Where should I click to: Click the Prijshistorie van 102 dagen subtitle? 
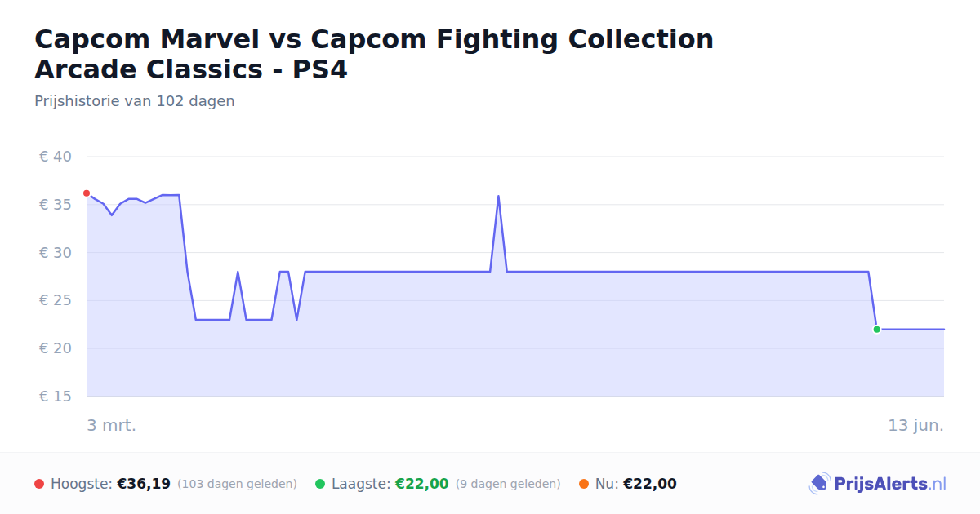[135, 101]
